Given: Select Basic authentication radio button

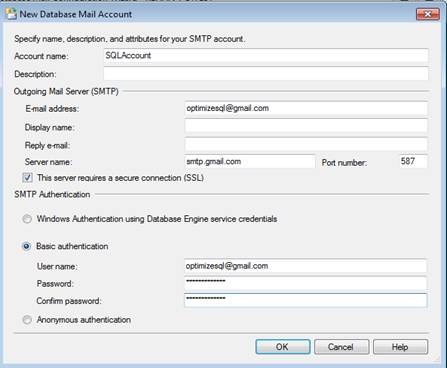Looking at the screenshot, I should point(27,246).
